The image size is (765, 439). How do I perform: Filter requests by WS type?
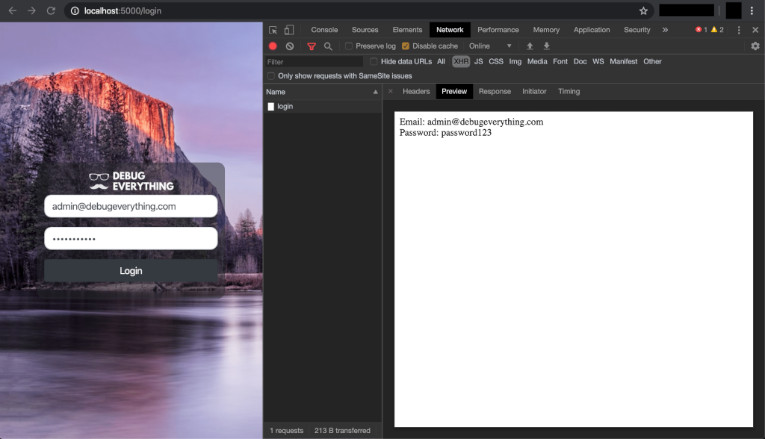598,61
